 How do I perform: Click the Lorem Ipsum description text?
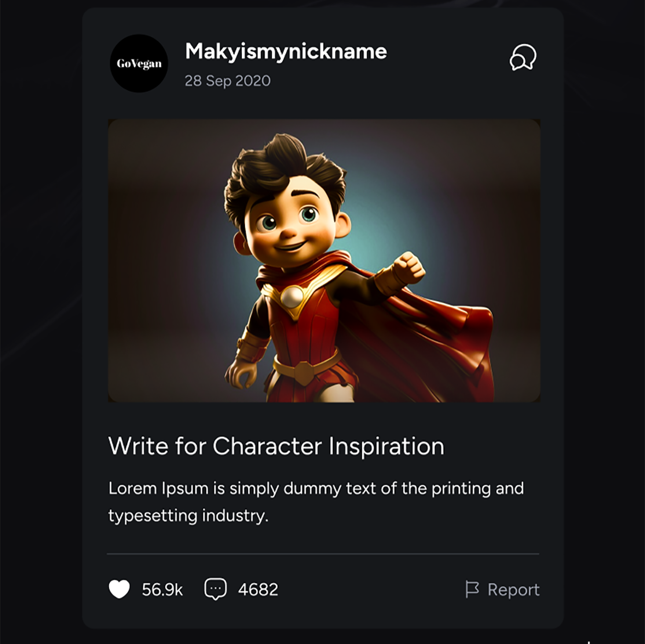[x=316, y=502]
